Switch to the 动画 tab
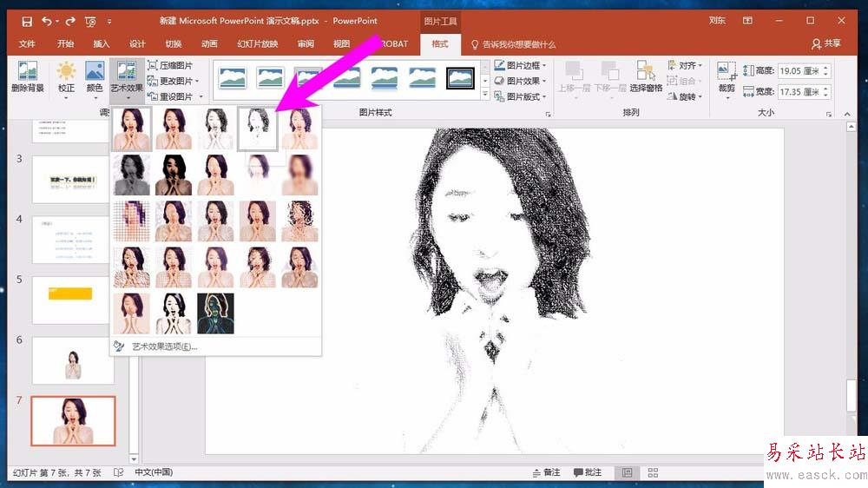 pyautogui.click(x=208, y=43)
